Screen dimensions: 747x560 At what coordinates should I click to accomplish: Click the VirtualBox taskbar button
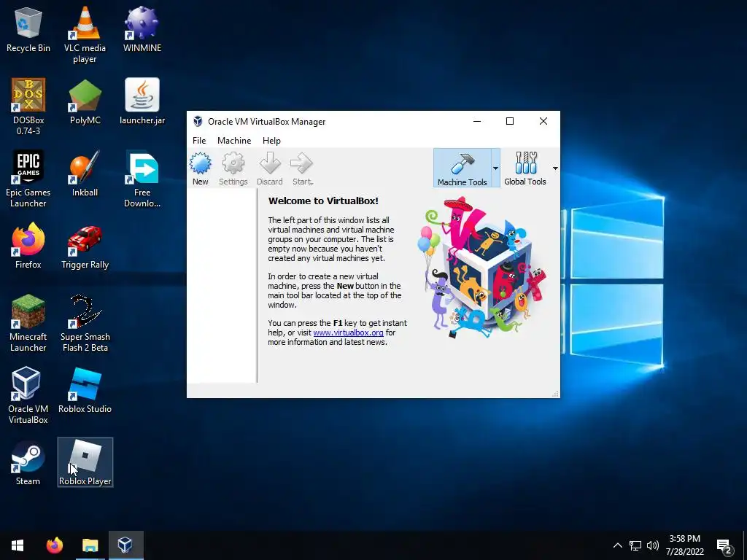coord(125,545)
